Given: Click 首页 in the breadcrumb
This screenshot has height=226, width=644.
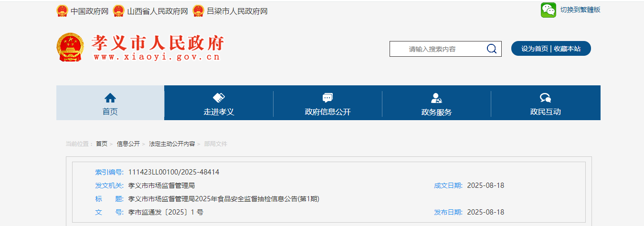Looking at the screenshot, I should click(x=102, y=144).
